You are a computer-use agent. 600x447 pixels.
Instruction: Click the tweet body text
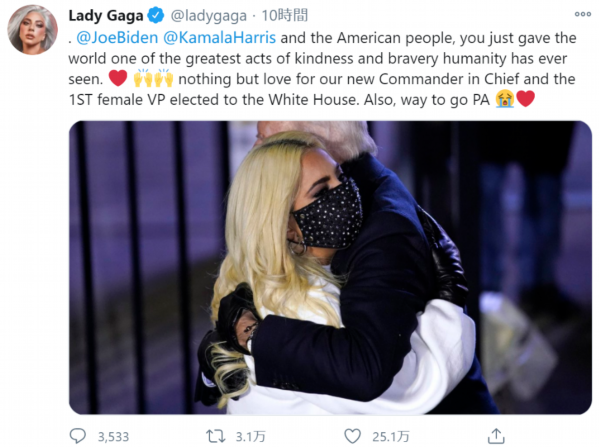pyautogui.click(x=322, y=69)
